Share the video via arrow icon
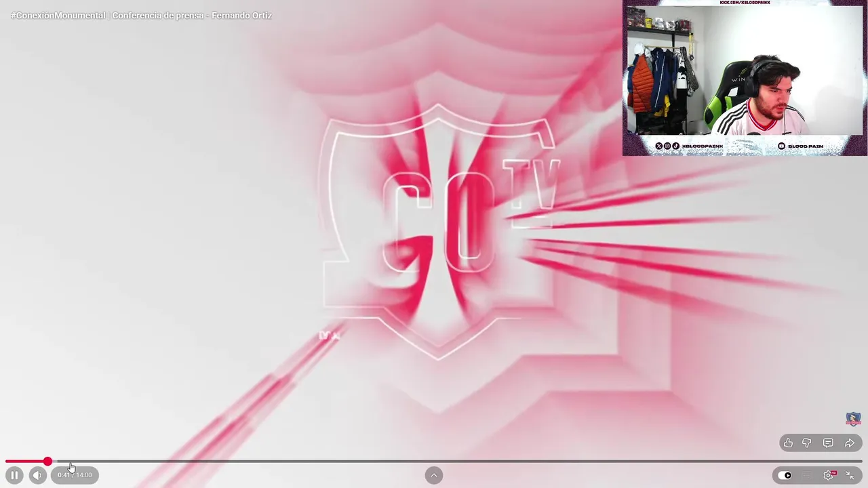Screen dimensions: 868x488 (x=850, y=443)
